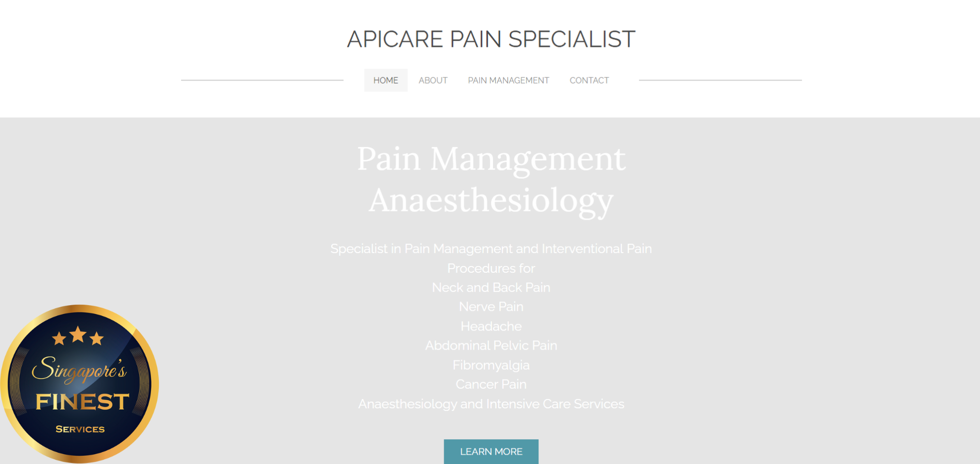Click Anaesthesiology and Intensive Care Services text
The image size is (980, 464).
click(491, 404)
